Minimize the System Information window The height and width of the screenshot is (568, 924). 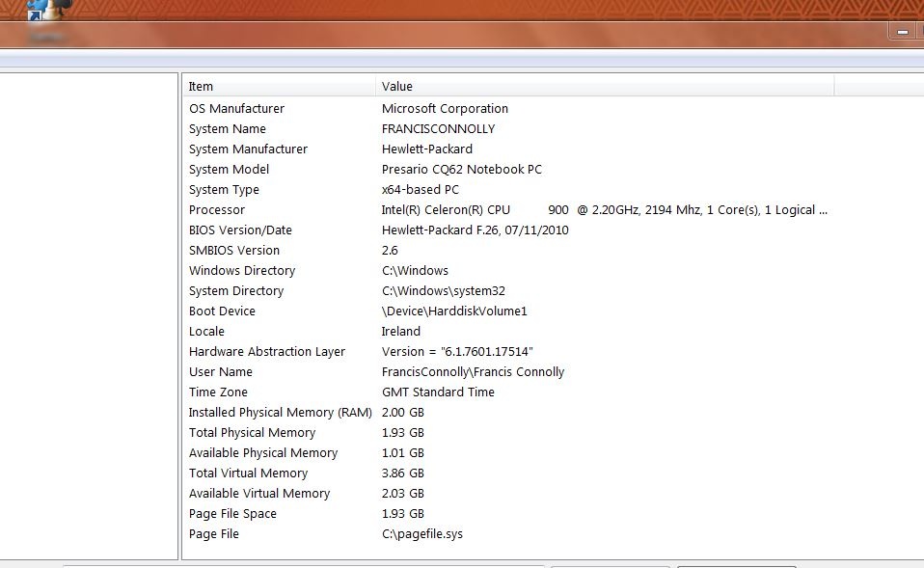click(x=902, y=32)
